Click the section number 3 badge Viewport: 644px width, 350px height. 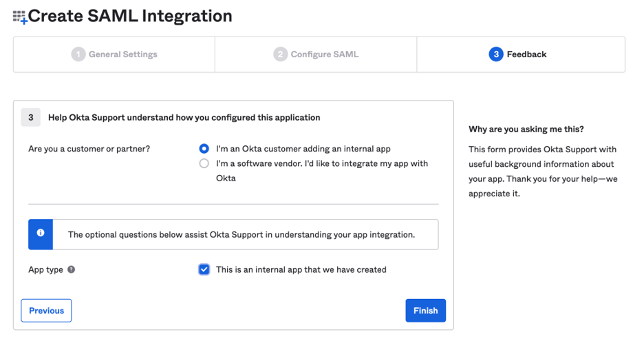click(30, 117)
